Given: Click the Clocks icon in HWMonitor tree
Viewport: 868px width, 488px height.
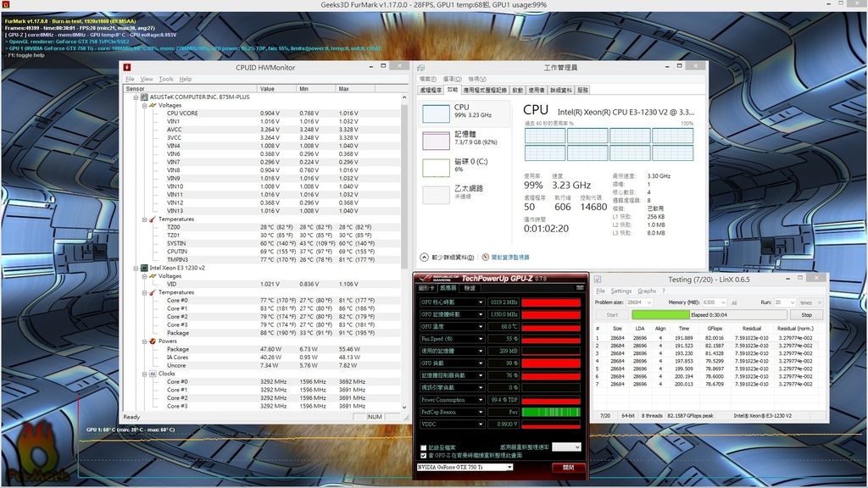Looking at the screenshot, I should 153,374.
